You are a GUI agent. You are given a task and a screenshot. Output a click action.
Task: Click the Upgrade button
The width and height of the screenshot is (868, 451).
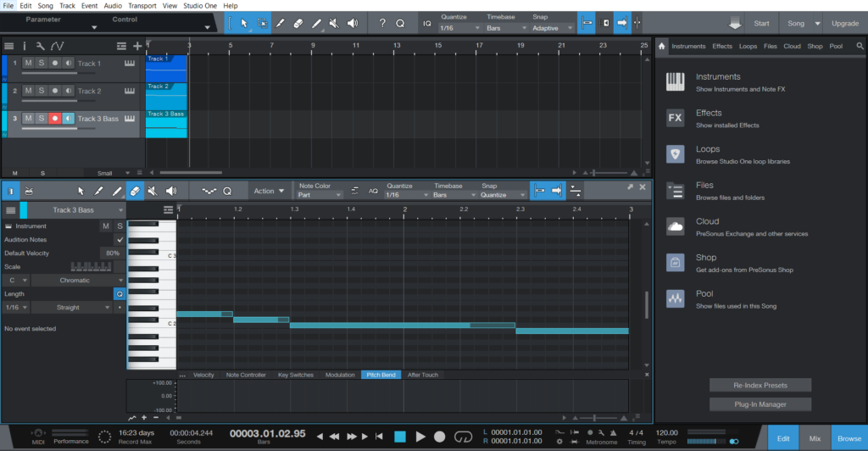click(x=845, y=23)
